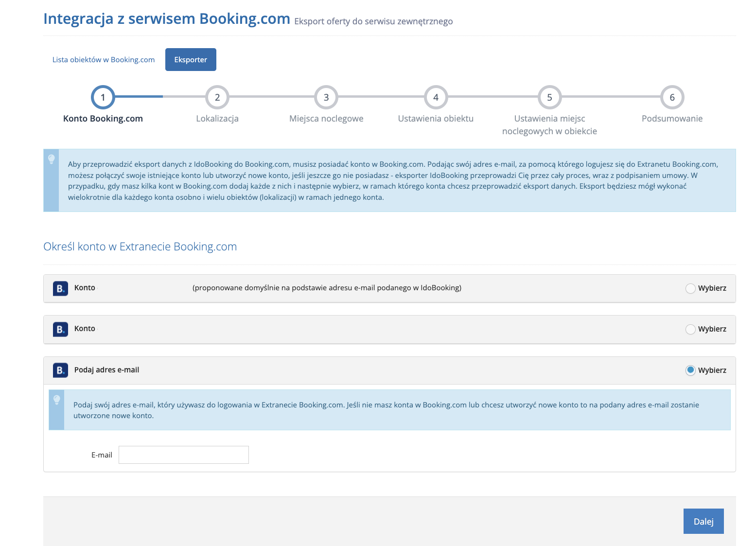Open the 'Lista obiektów w Booking.com' tab

coord(104,60)
